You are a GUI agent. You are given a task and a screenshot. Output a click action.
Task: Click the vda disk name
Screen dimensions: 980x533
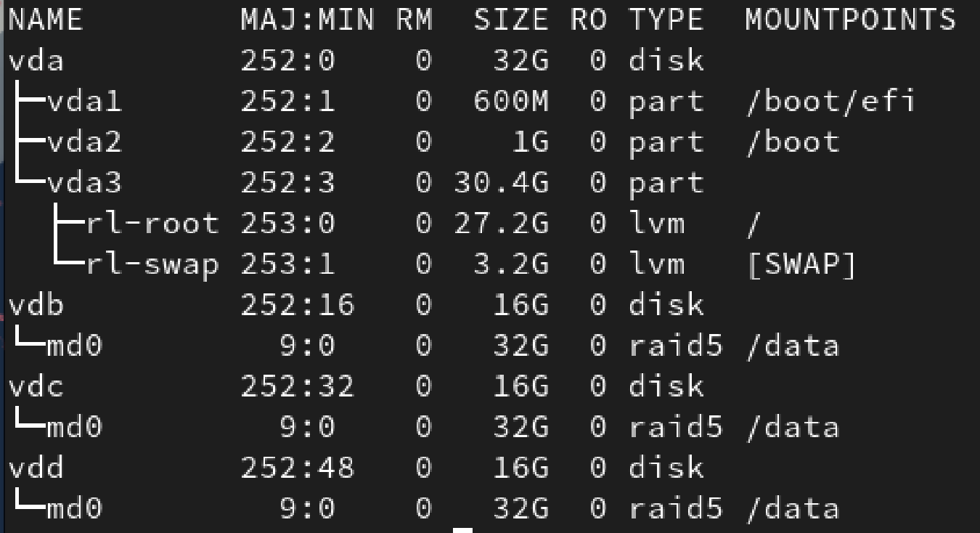36,61
